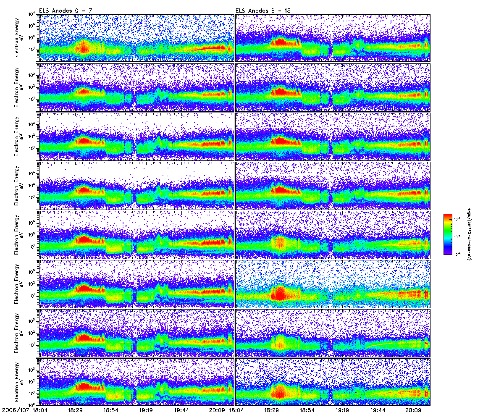The image size is (504, 420).
Task: Select the sixth spectrogram in Anodes 8-15 column
Action: click(x=333, y=283)
